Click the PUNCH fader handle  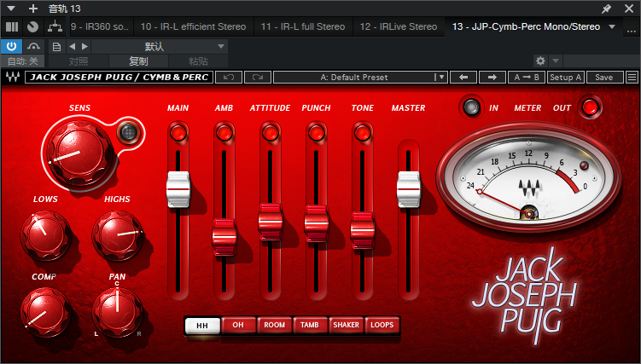317,223
